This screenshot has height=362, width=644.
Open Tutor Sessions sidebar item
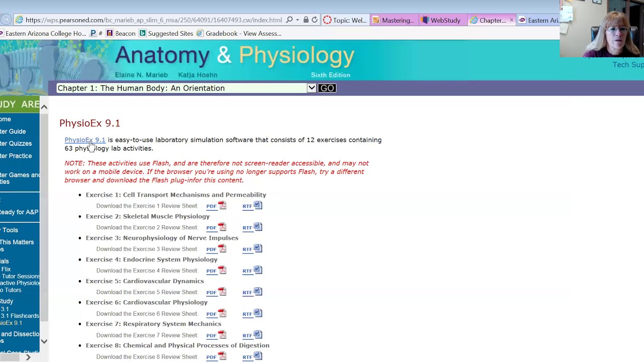(20, 276)
